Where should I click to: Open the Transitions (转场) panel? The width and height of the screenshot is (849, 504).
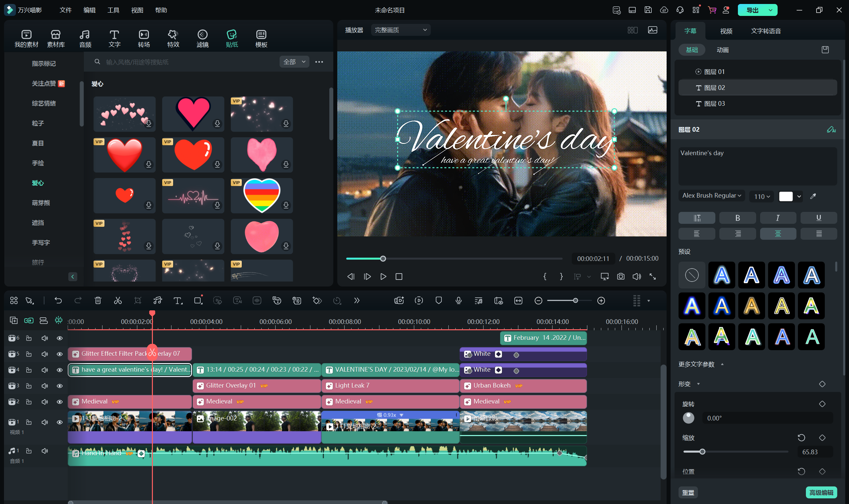[x=144, y=38]
